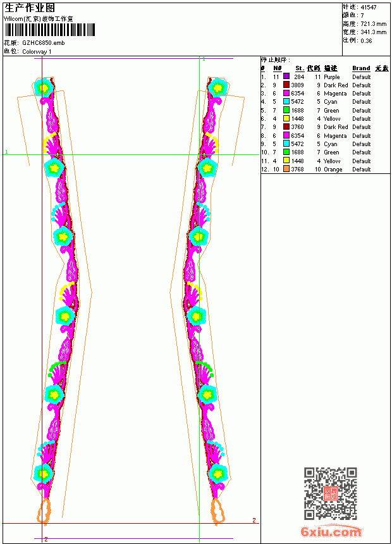Screen dimensions: 392x544
Task: Click the Purple color swatch in row 1
Action: 286,77
